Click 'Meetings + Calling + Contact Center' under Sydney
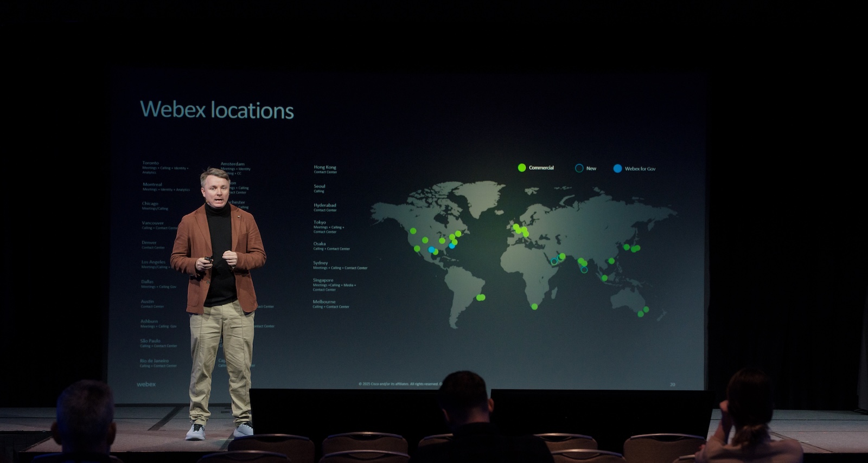 click(340, 268)
